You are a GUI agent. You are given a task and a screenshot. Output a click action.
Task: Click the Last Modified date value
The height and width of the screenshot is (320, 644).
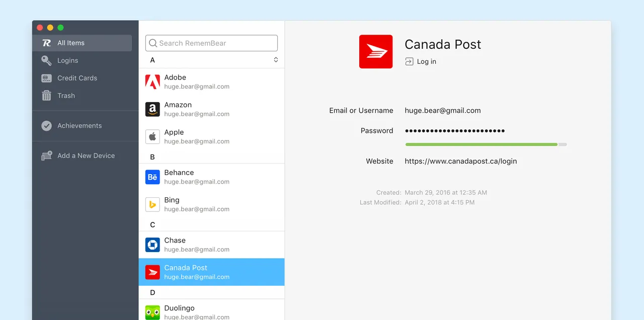pyautogui.click(x=440, y=203)
